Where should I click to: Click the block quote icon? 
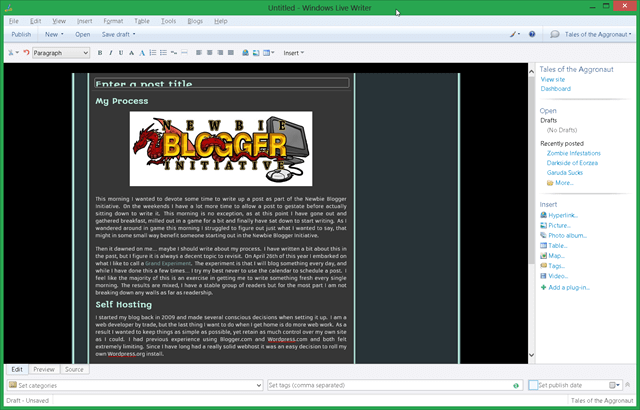coord(174,53)
